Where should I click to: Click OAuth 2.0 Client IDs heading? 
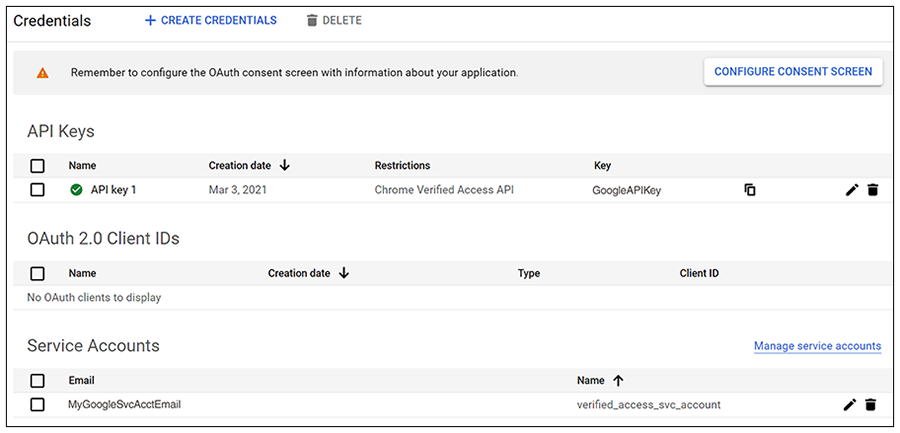pyautogui.click(x=103, y=238)
